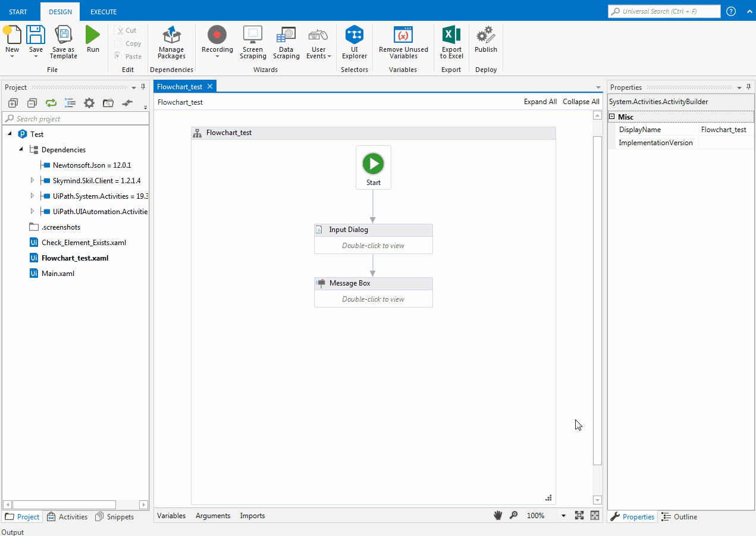Open the Save dropdown arrow
Image resolution: width=756 pixels, height=536 pixels.
36,57
